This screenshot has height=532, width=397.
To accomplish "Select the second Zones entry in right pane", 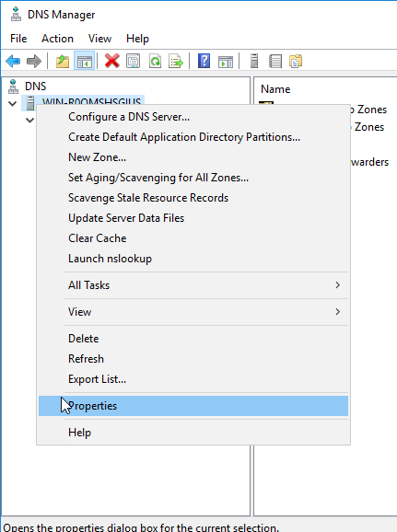I will (368, 127).
